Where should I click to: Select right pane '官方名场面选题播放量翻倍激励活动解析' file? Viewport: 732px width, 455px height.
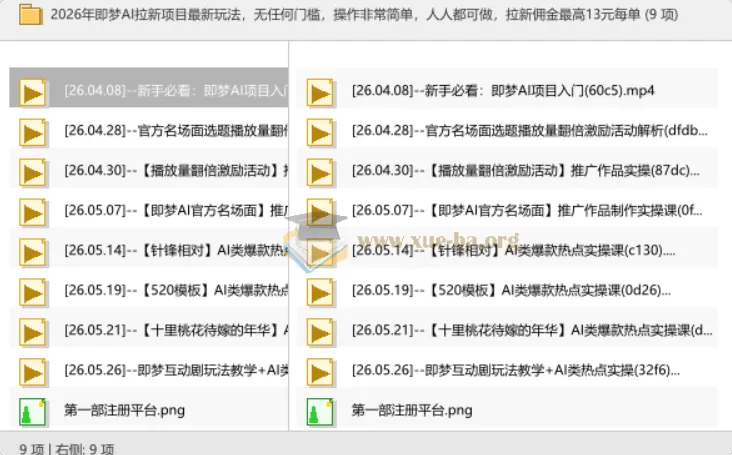507,128
